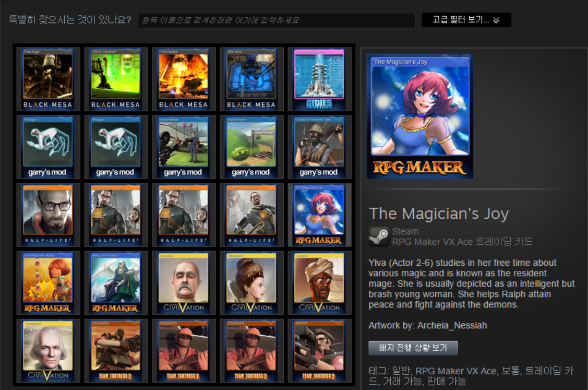Click the "The Magician's Joy" item title
The image size is (588, 390).
pyautogui.click(x=439, y=214)
